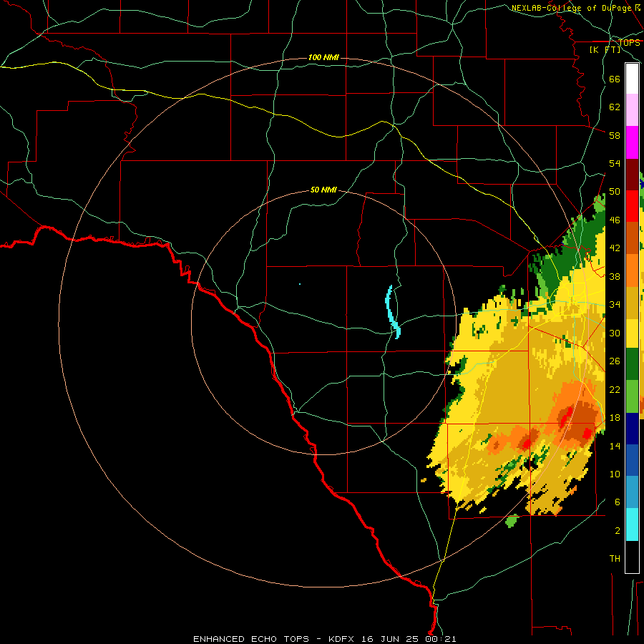The width and height of the screenshot is (644, 644).
Task: Click the '10' legend value
Action: point(615,474)
